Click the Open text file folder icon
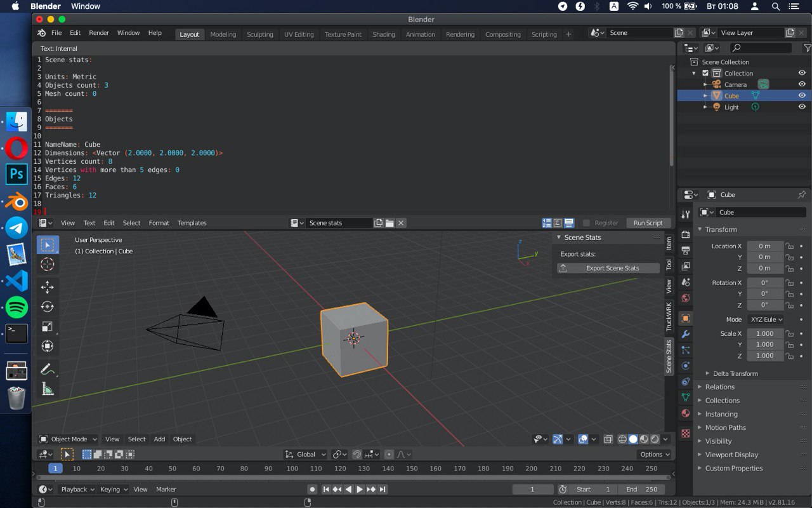The image size is (812, 508). point(390,223)
